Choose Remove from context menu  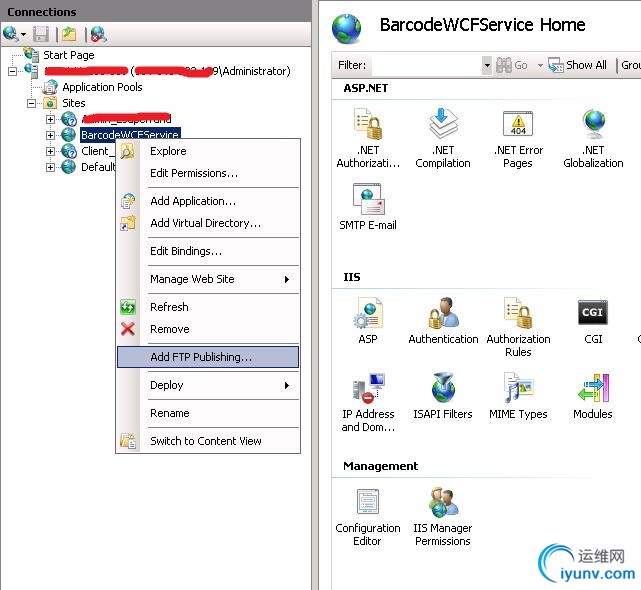click(x=208, y=329)
